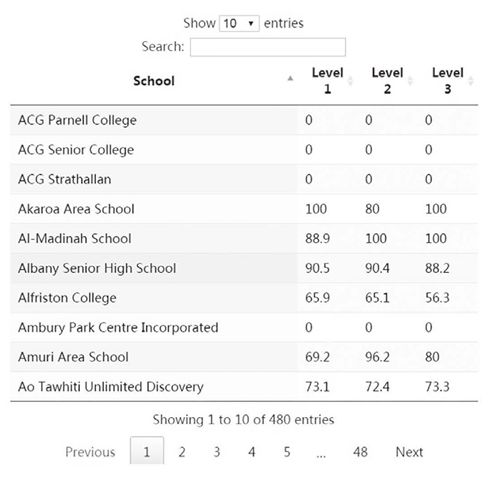Viewport: 500px width, 480px height.
Task: Click the ACG Parnell College row
Action: [244, 120]
